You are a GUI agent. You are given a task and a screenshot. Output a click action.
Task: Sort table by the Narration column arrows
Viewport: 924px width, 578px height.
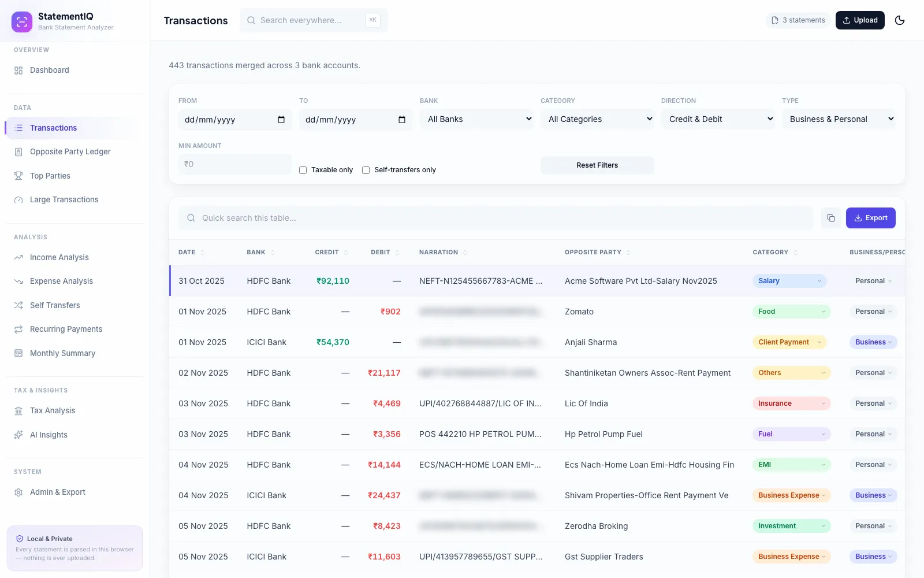click(465, 253)
